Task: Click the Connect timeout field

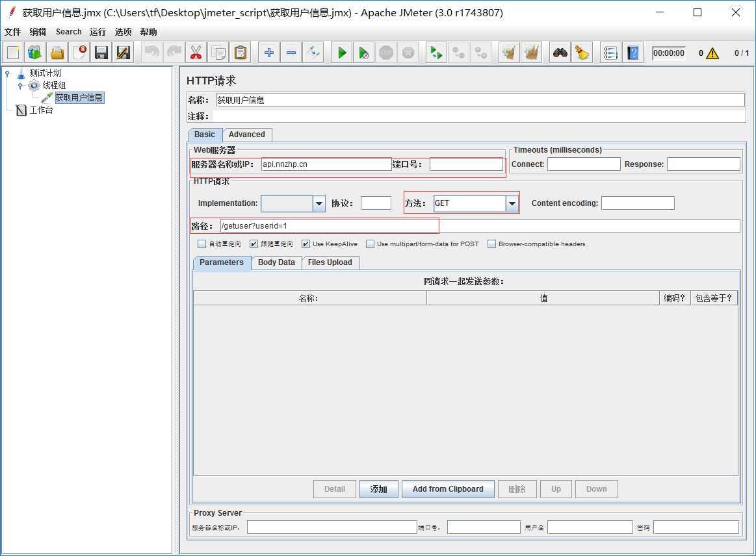Action: coord(584,164)
